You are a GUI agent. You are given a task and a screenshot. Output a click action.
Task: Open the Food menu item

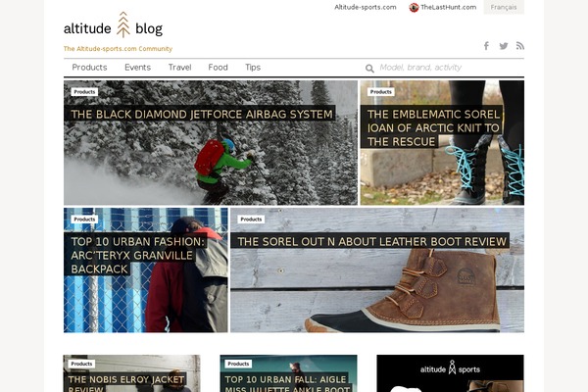click(x=218, y=68)
